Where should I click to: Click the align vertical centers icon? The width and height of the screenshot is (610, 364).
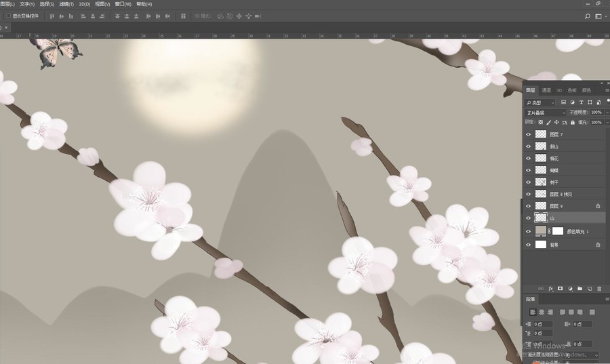coord(62,16)
